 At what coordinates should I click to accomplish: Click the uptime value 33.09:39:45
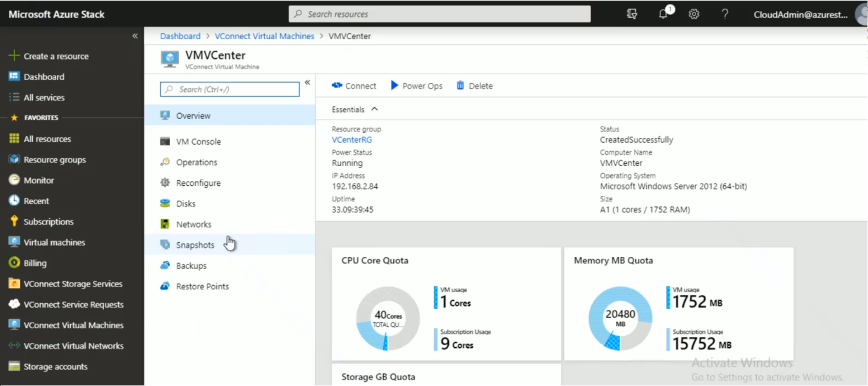point(352,210)
